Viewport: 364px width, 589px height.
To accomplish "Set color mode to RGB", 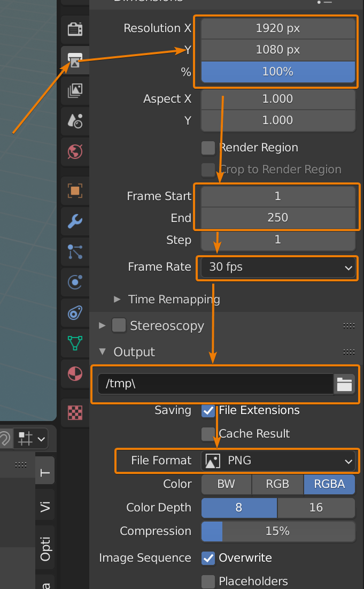I will tap(277, 484).
